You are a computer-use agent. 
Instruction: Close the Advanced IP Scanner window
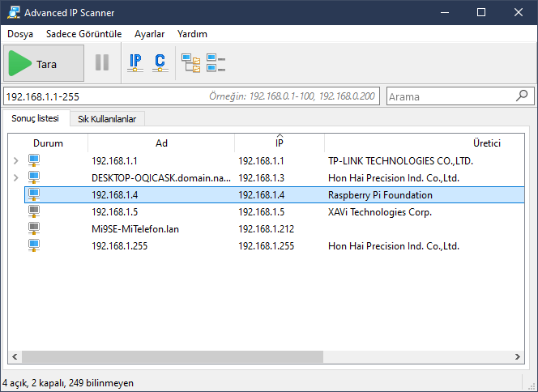[x=518, y=12]
